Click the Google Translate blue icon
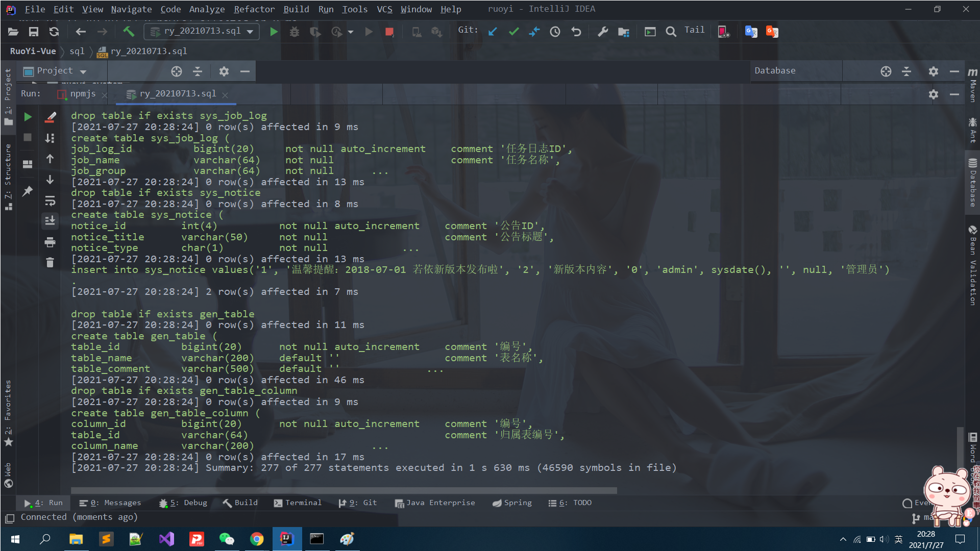 pos(751,32)
